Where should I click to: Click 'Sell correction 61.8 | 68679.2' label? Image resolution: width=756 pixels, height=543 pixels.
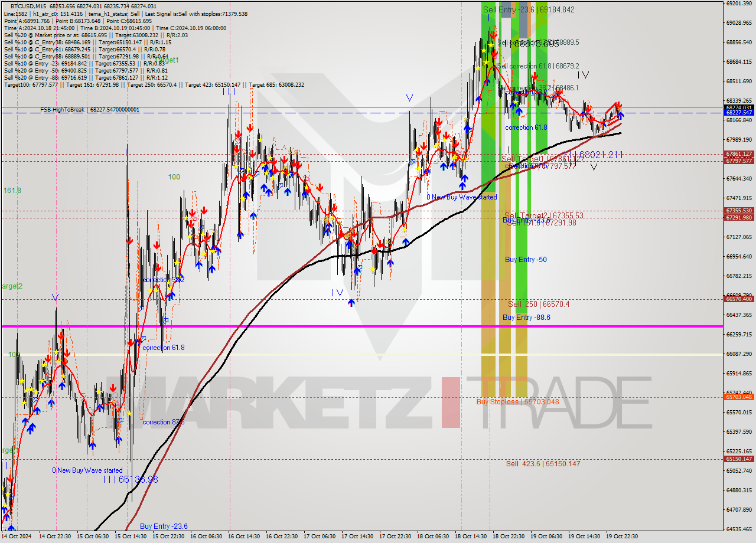tap(538, 66)
